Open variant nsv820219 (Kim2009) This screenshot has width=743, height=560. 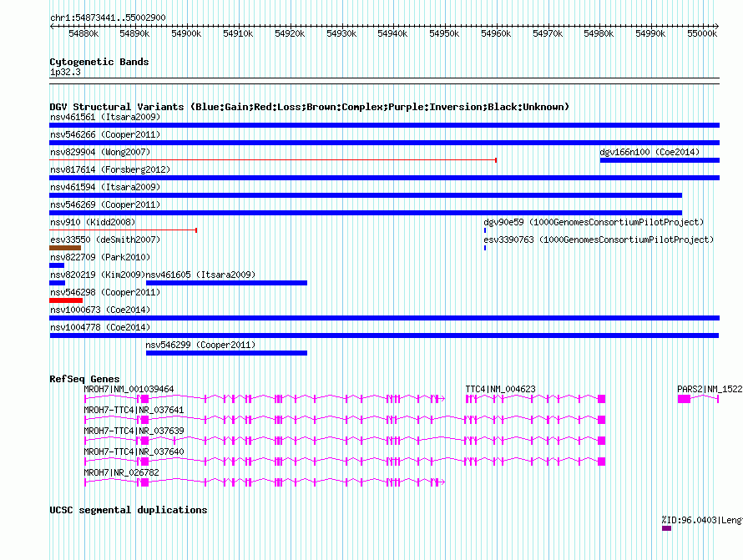click(x=58, y=283)
